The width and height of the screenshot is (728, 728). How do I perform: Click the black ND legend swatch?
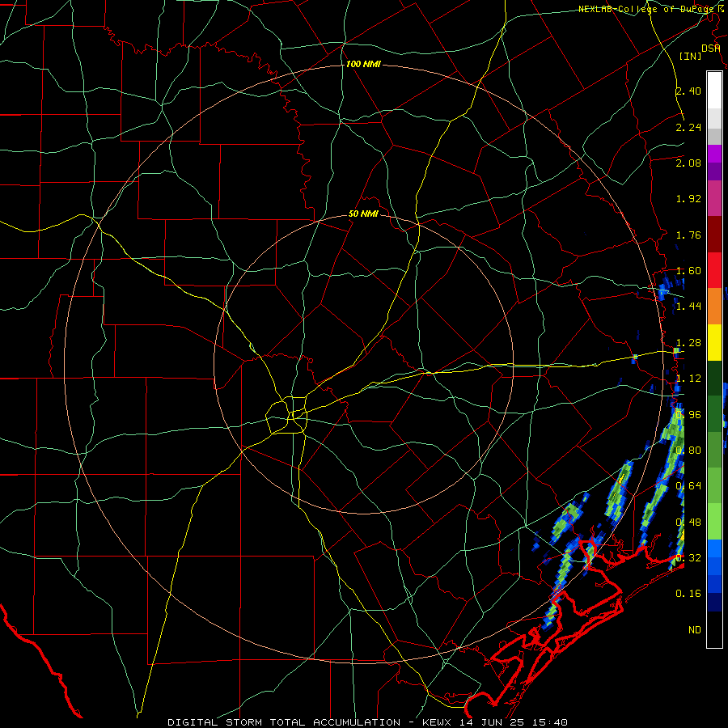click(x=714, y=629)
